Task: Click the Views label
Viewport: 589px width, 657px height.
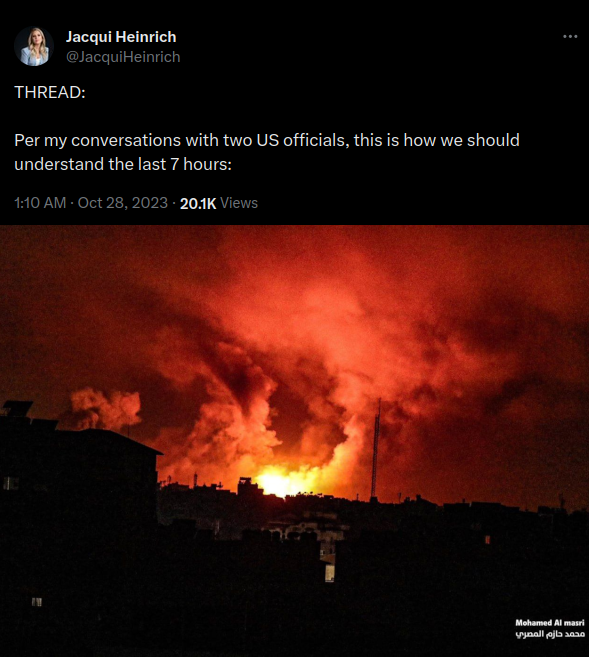Action: 239,203
